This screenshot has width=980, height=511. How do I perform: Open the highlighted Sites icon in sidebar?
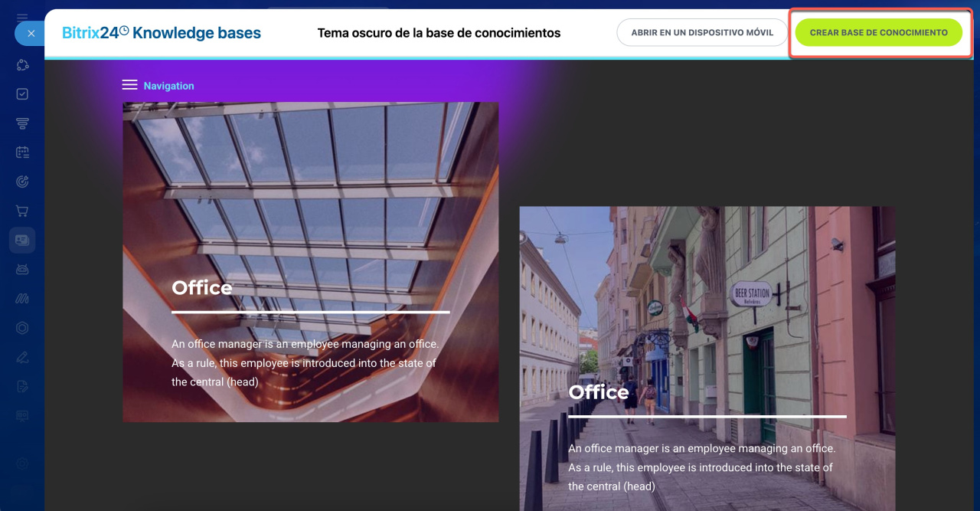pyautogui.click(x=22, y=240)
